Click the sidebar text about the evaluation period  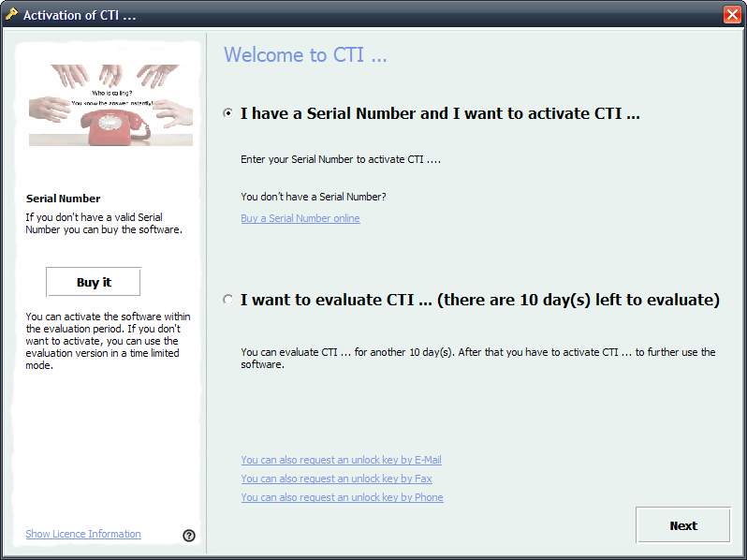pos(104,341)
